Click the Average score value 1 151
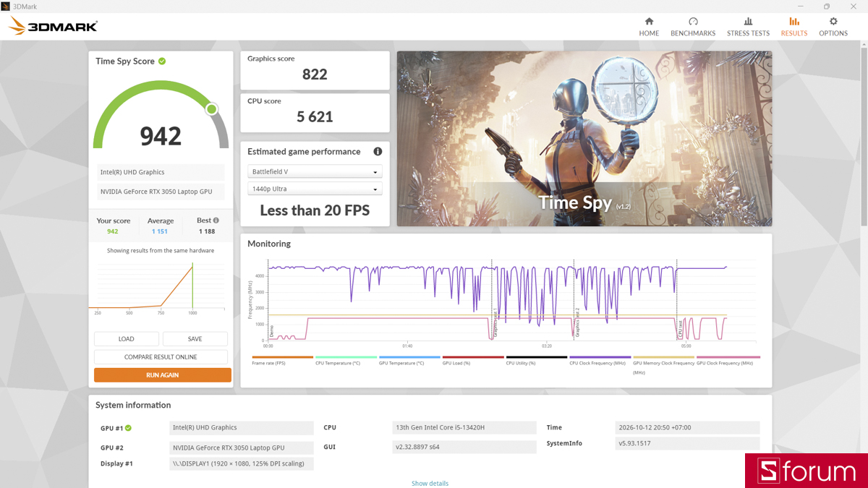 pyautogui.click(x=160, y=231)
